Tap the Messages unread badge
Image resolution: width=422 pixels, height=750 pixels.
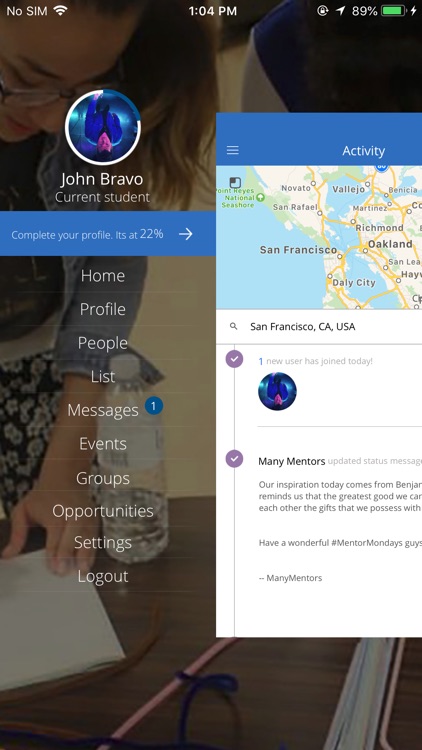point(153,407)
